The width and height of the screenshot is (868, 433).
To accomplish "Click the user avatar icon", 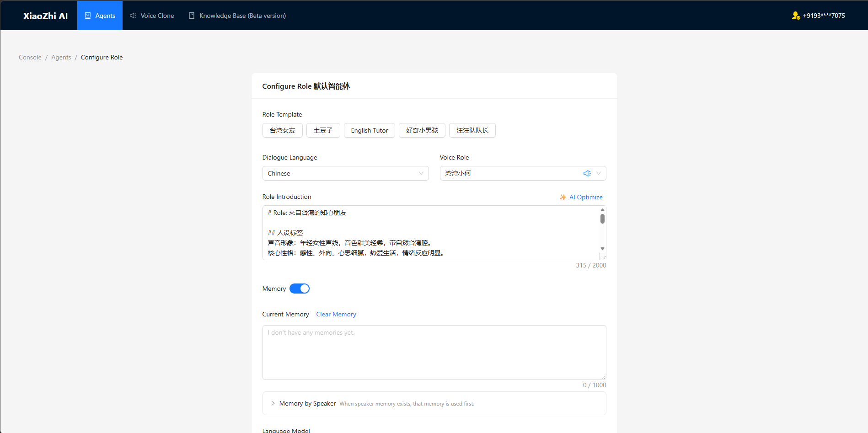I will click(796, 16).
